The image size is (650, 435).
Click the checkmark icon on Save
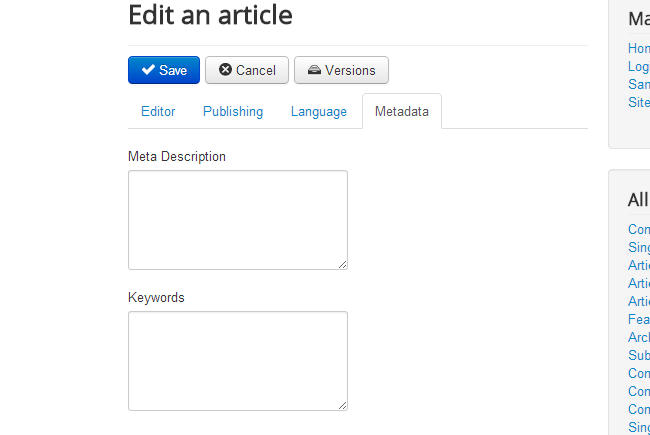click(148, 70)
